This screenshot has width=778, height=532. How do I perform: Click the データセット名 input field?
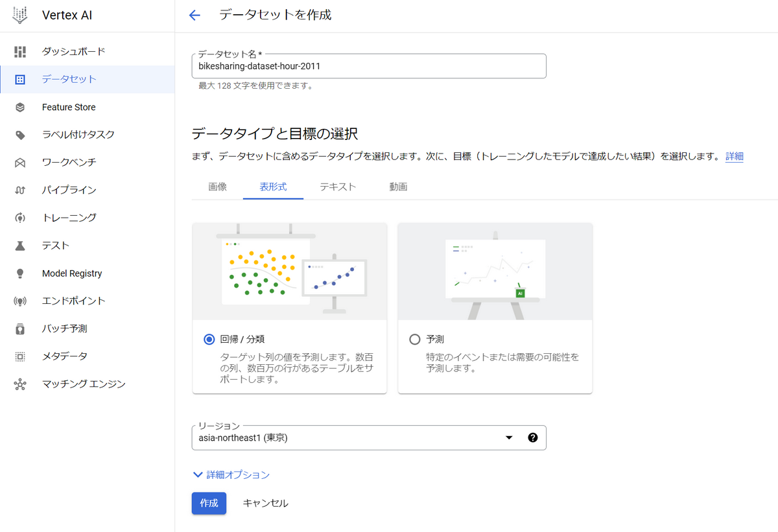369,66
